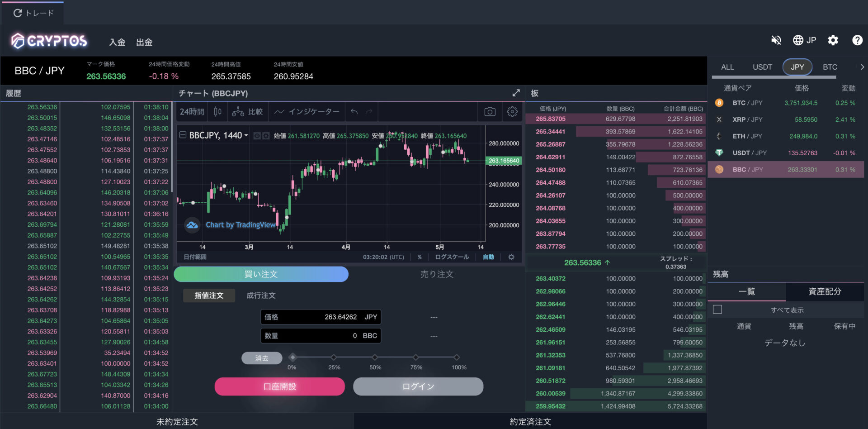Open chart properties gear in the chart toolbar

(x=512, y=112)
